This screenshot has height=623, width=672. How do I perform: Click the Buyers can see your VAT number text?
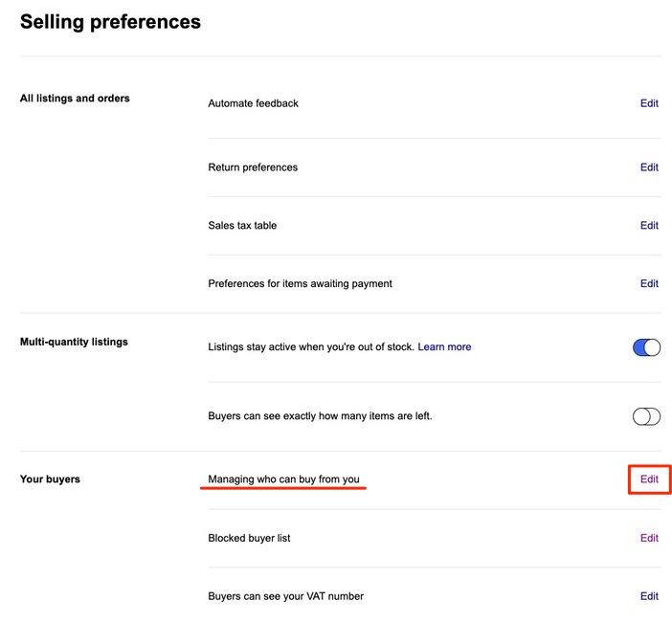(x=285, y=596)
